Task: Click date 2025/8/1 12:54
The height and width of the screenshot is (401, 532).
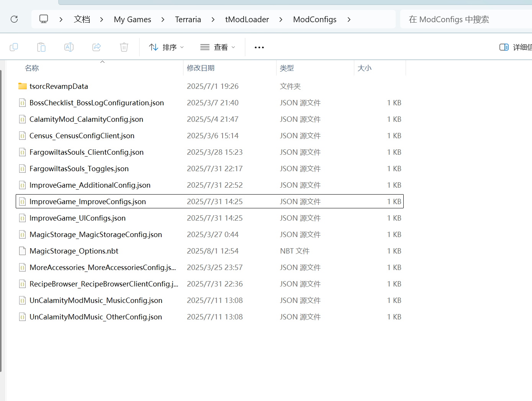Action: point(213,251)
